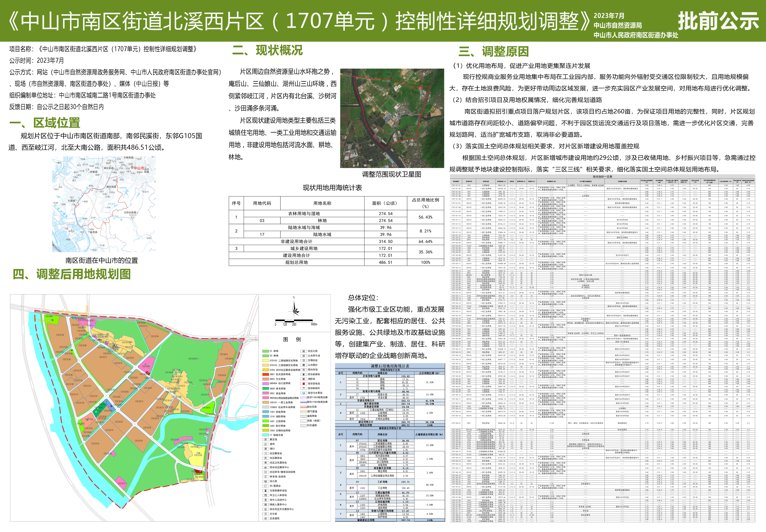Click the 菜肉市场 legend symbol
The width and height of the screenshot is (766, 532).
304,370
